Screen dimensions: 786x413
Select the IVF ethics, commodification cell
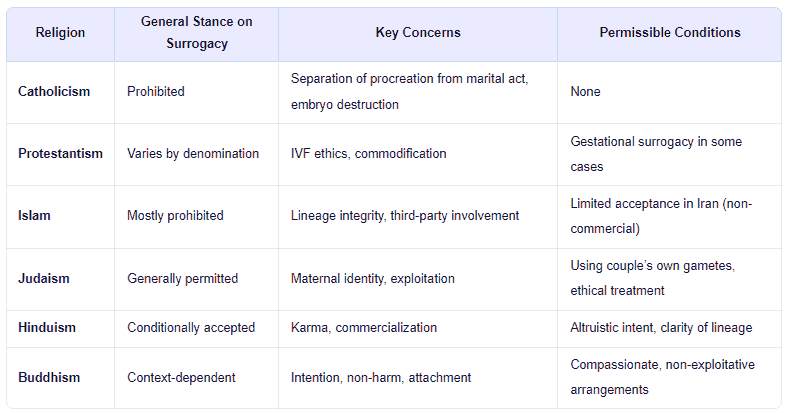click(x=368, y=153)
